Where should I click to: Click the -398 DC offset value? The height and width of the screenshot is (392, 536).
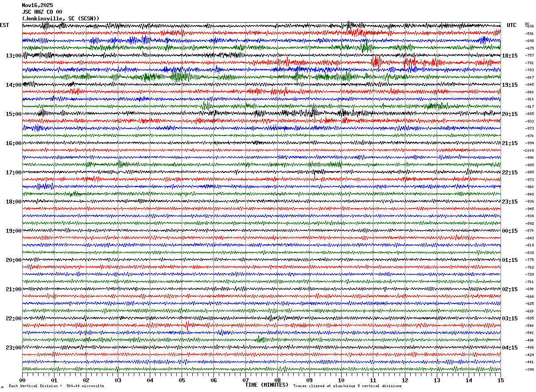click(529, 369)
